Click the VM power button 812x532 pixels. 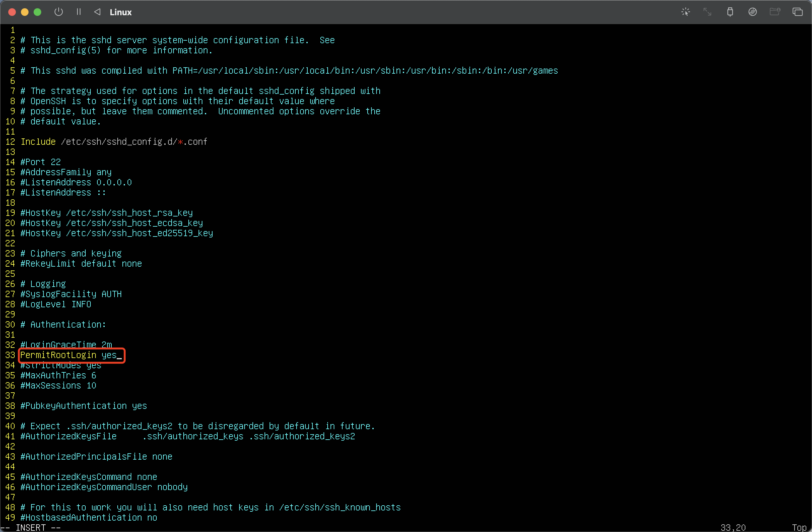coord(59,12)
